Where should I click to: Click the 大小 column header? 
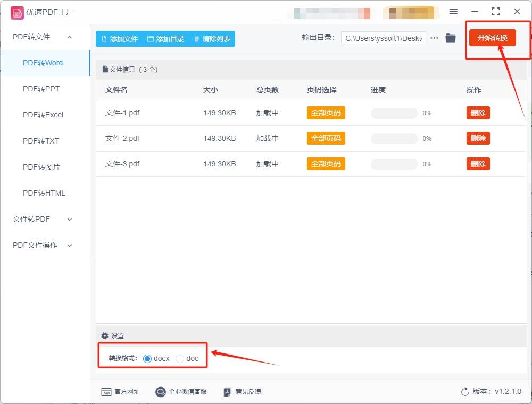tap(210, 90)
